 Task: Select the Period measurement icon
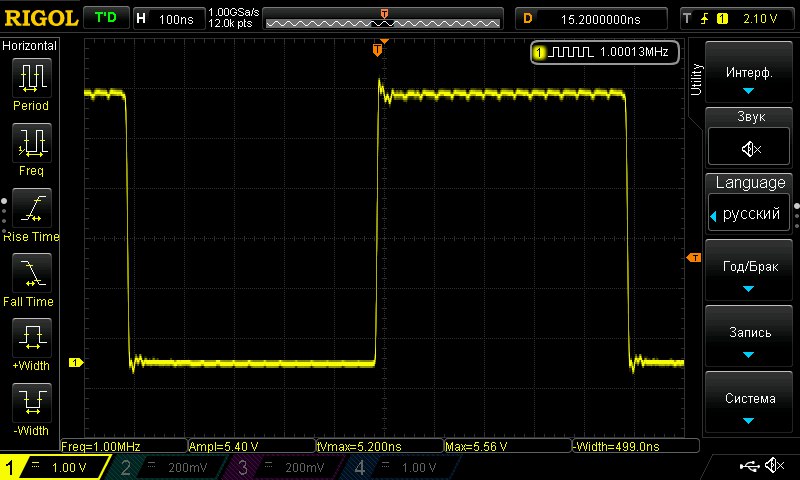pyautogui.click(x=32, y=78)
